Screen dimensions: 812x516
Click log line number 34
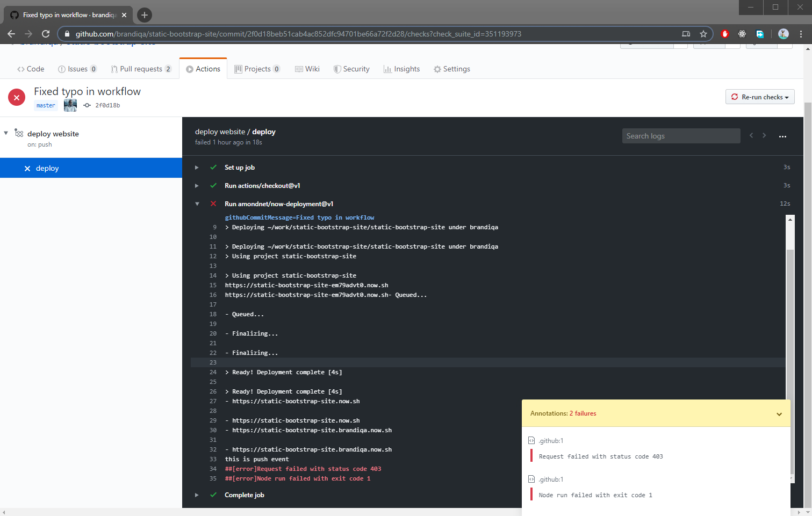[213, 469]
